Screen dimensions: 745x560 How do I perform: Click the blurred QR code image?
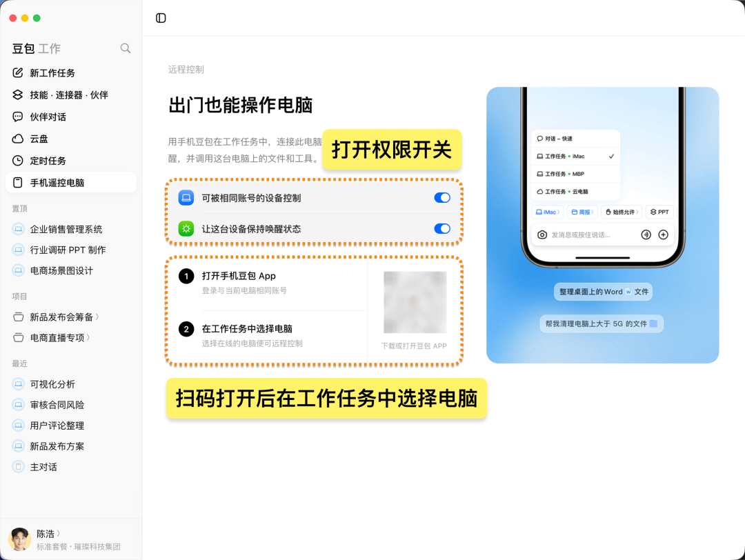[x=415, y=302]
